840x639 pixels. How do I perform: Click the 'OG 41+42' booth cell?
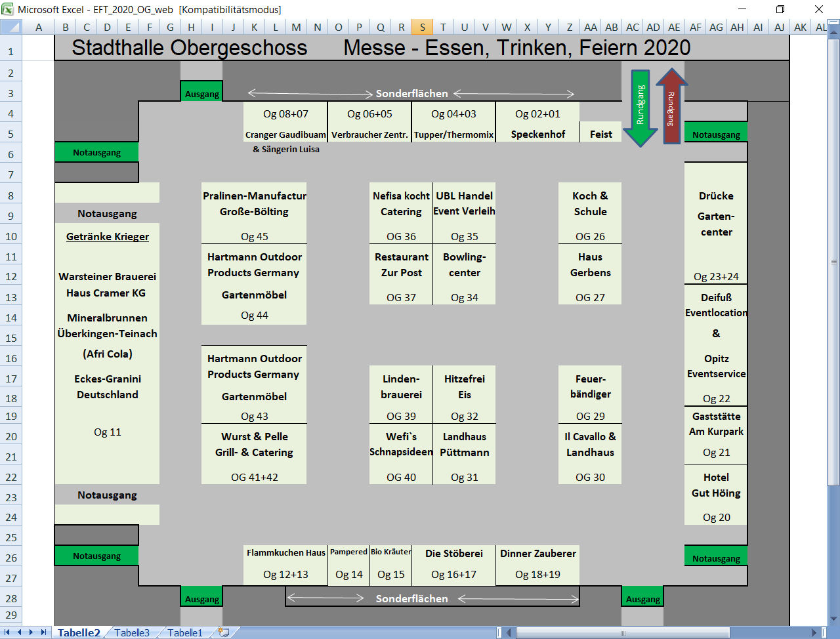255,478
